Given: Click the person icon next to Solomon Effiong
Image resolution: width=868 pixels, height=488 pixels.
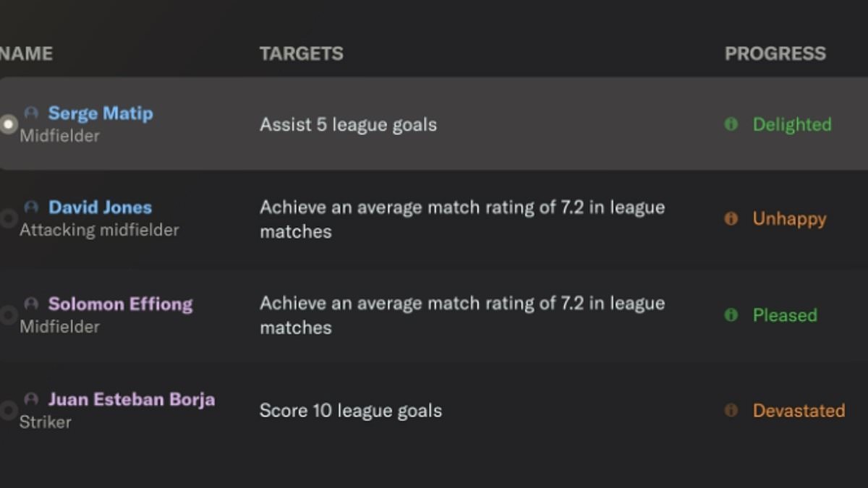Looking at the screenshot, I should (x=31, y=304).
